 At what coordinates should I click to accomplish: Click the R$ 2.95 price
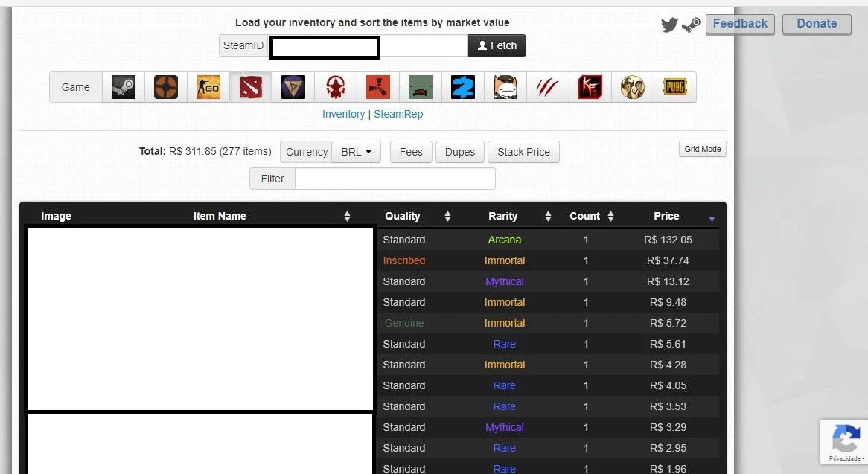tap(668, 448)
